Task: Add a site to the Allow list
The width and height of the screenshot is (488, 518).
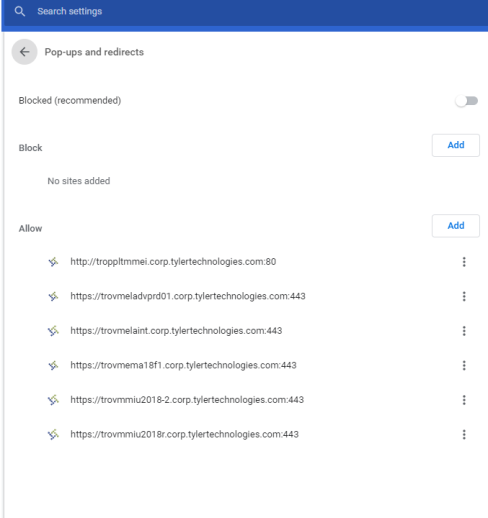Action: pyautogui.click(x=456, y=226)
